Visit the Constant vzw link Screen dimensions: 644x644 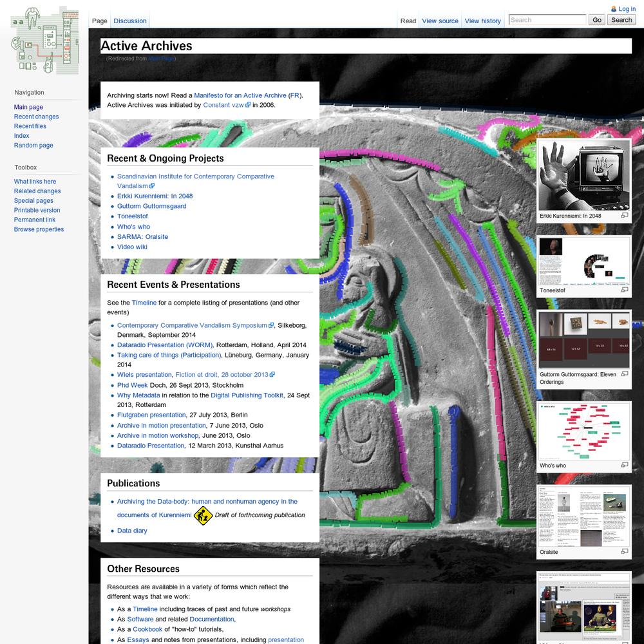[x=223, y=105]
